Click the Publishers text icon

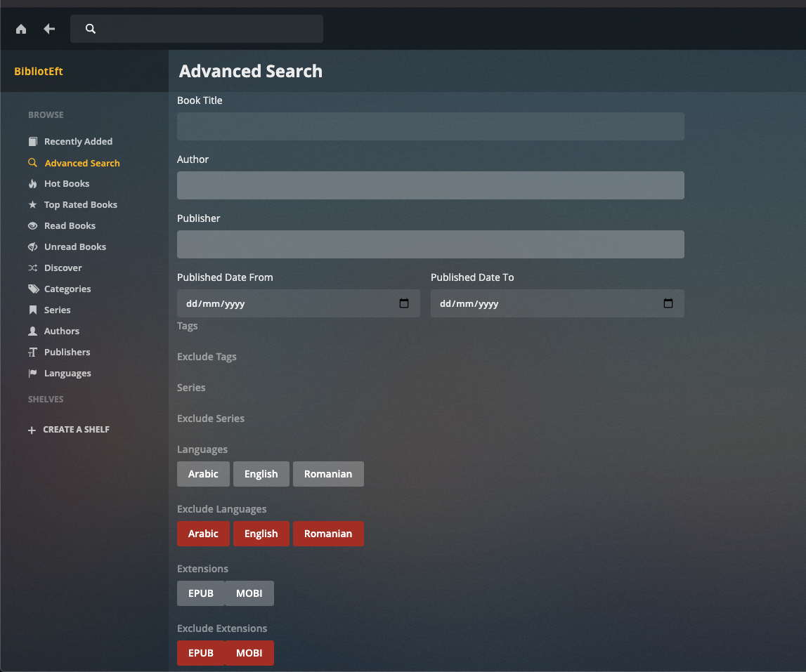(x=33, y=352)
